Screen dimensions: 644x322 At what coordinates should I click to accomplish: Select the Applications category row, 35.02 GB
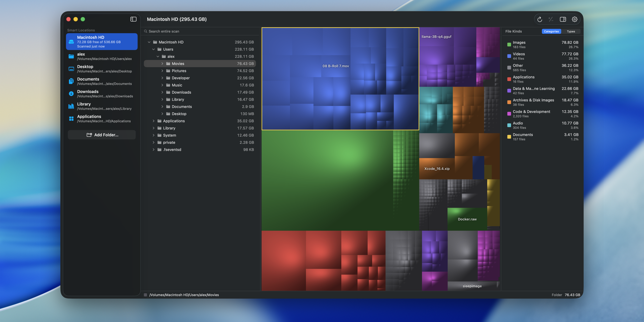[543, 79]
